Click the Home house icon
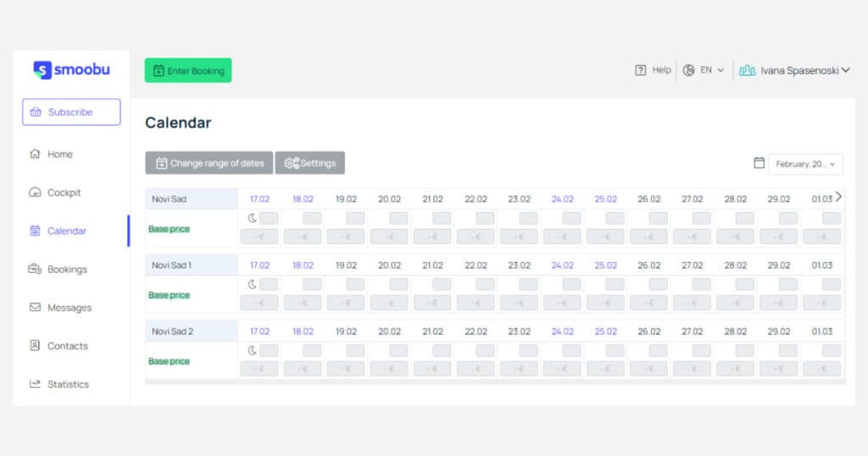This screenshot has height=456, width=868. click(35, 154)
